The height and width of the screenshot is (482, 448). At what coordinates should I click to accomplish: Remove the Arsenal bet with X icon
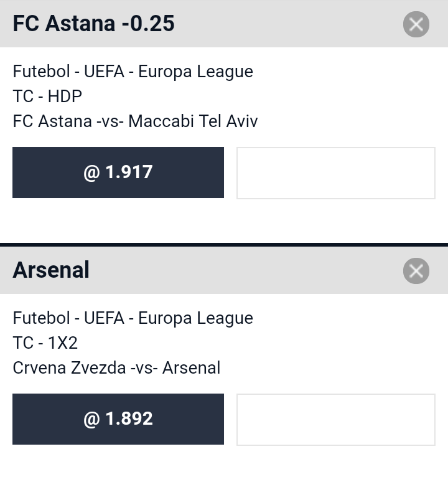click(416, 271)
